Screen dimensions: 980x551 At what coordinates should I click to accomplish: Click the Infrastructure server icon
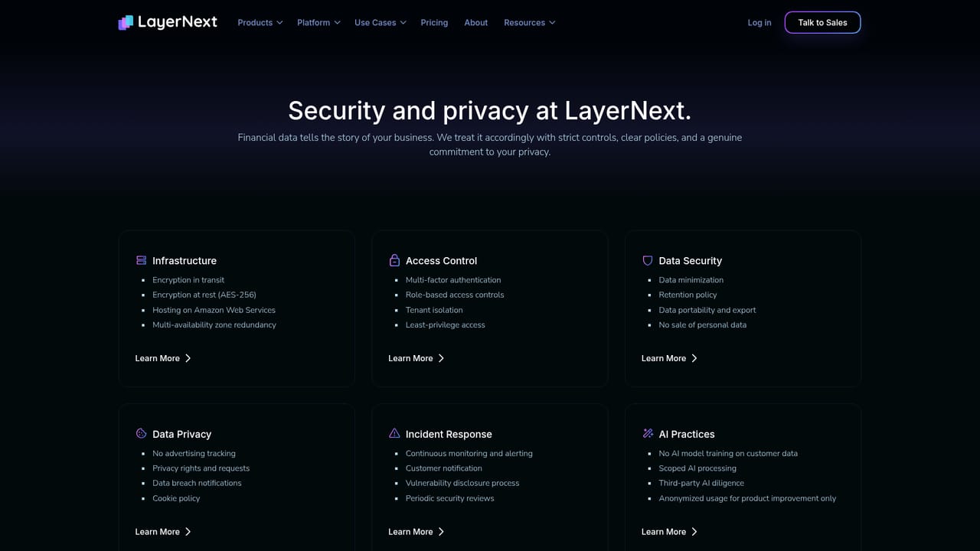click(141, 260)
